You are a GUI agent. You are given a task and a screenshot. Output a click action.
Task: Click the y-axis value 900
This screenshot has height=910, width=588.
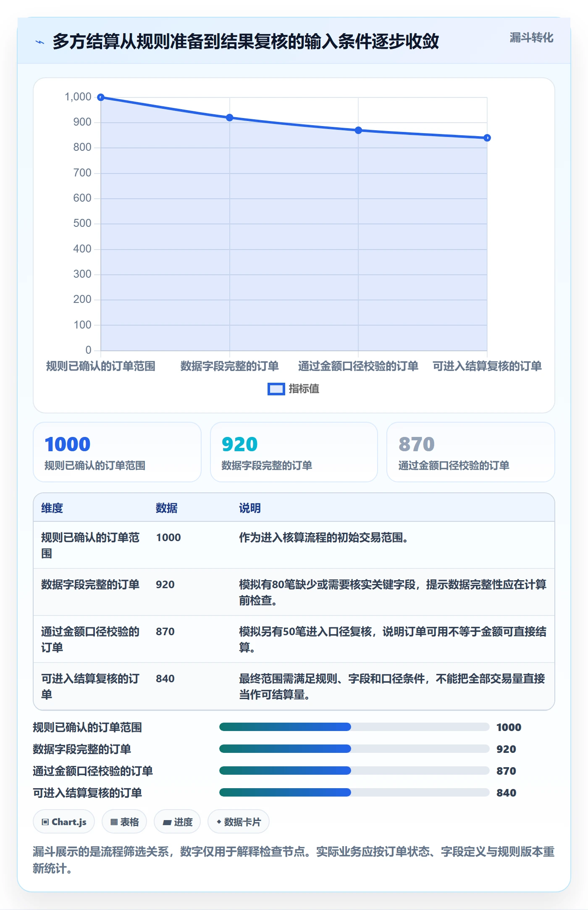pos(82,122)
